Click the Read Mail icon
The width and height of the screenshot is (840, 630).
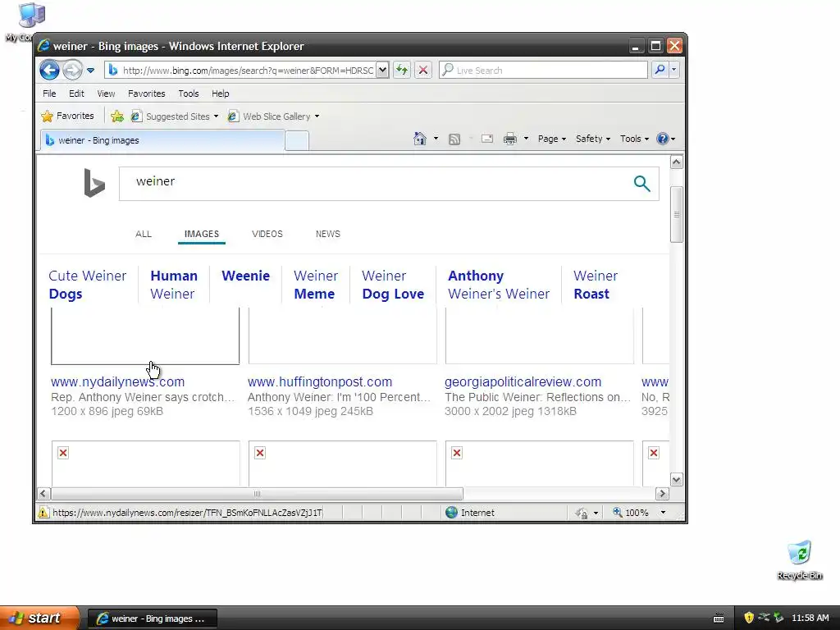click(x=487, y=139)
